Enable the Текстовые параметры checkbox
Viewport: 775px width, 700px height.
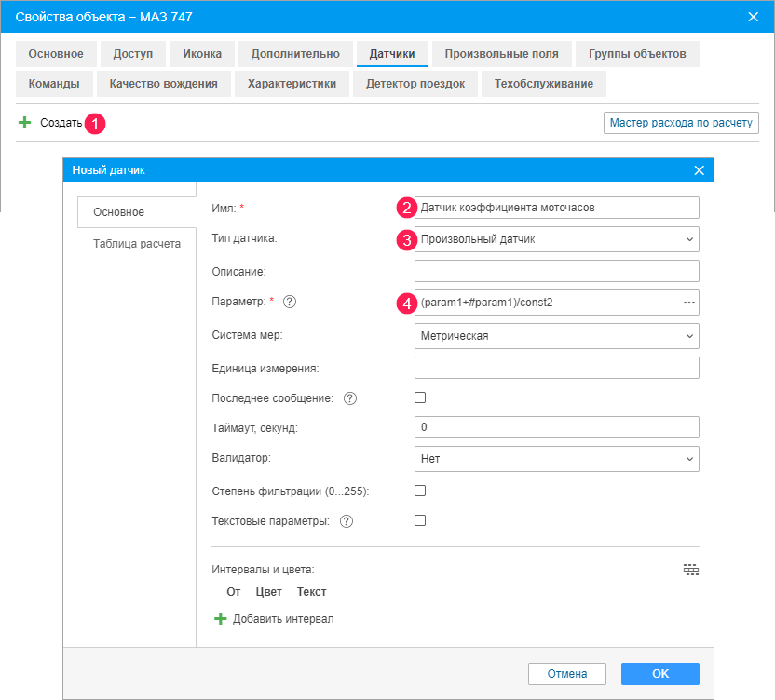420,520
